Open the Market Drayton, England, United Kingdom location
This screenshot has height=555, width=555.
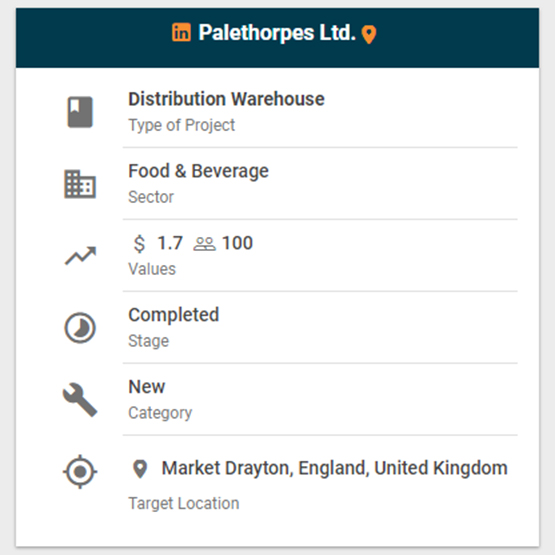pos(334,468)
